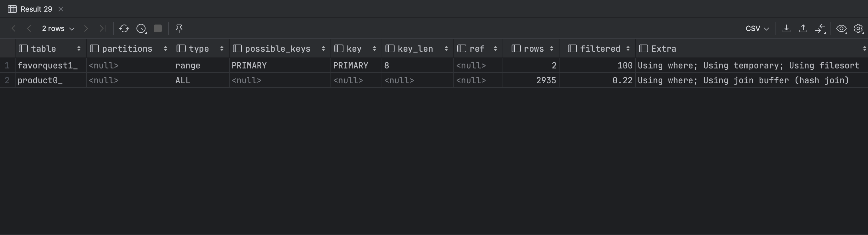The height and width of the screenshot is (235, 868).
Task: Select row number 1
Action: (x=7, y=66)
